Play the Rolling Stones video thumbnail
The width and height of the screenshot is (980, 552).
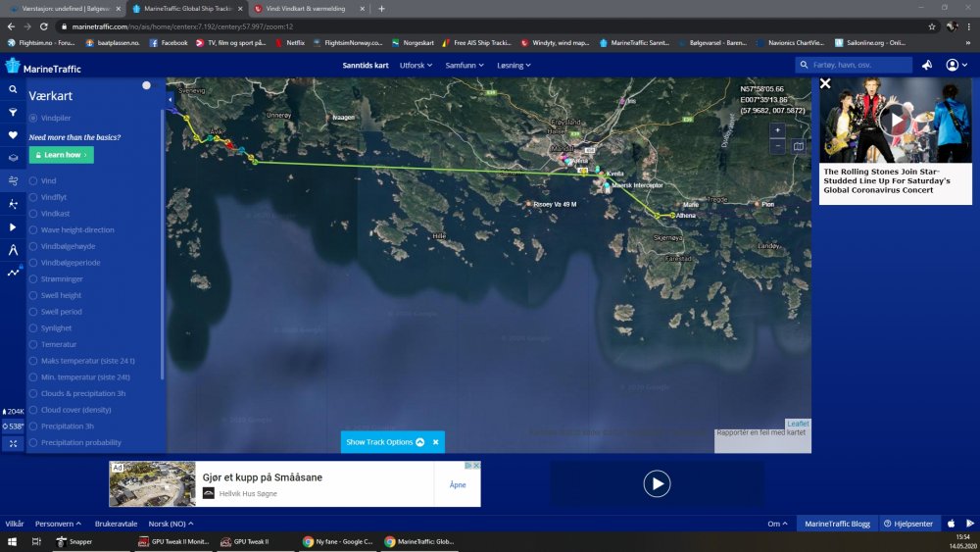896,120
